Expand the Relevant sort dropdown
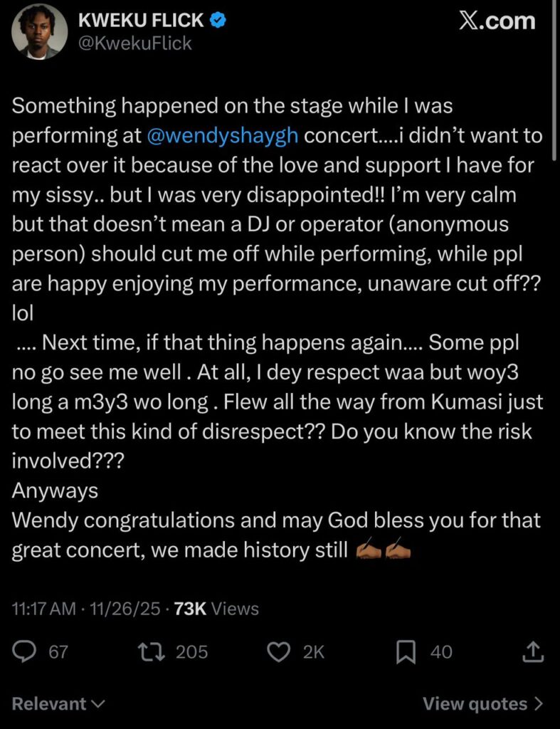The image size is (560, 729). [x=58, y=704]
